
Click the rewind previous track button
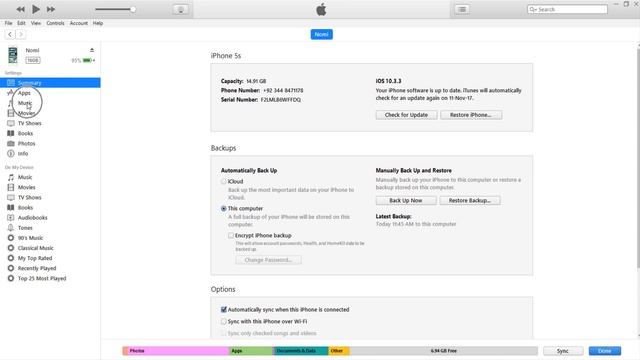(20, 9)
